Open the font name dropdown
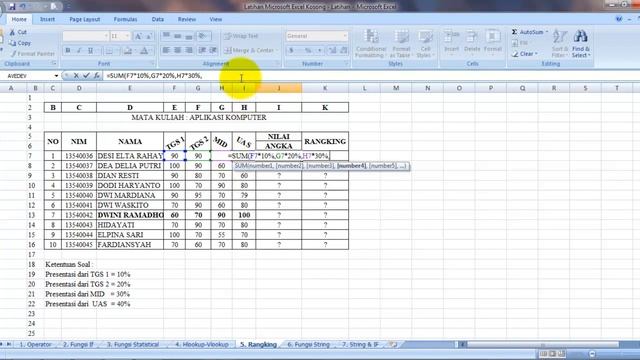 107,36
